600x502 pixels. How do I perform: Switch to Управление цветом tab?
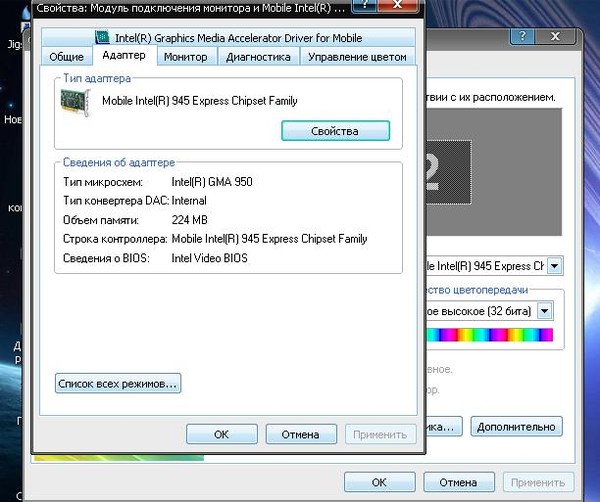coord(357,57)
